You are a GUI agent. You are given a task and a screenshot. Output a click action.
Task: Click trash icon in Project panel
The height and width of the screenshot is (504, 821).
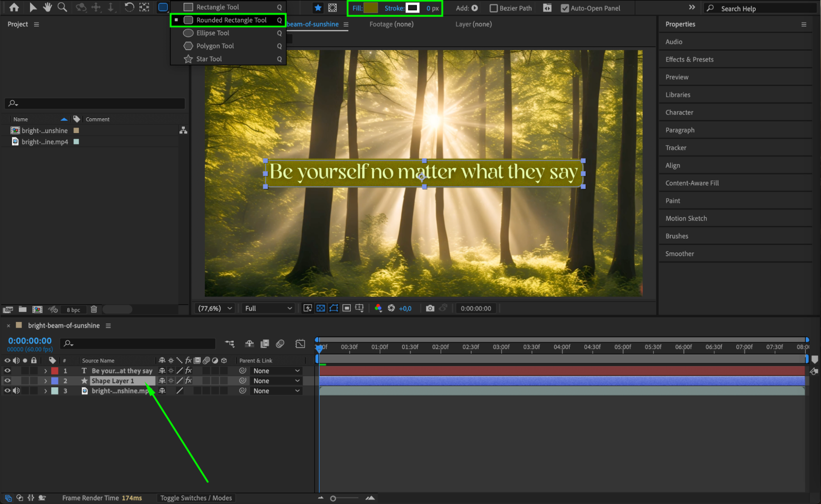point(94,309)
